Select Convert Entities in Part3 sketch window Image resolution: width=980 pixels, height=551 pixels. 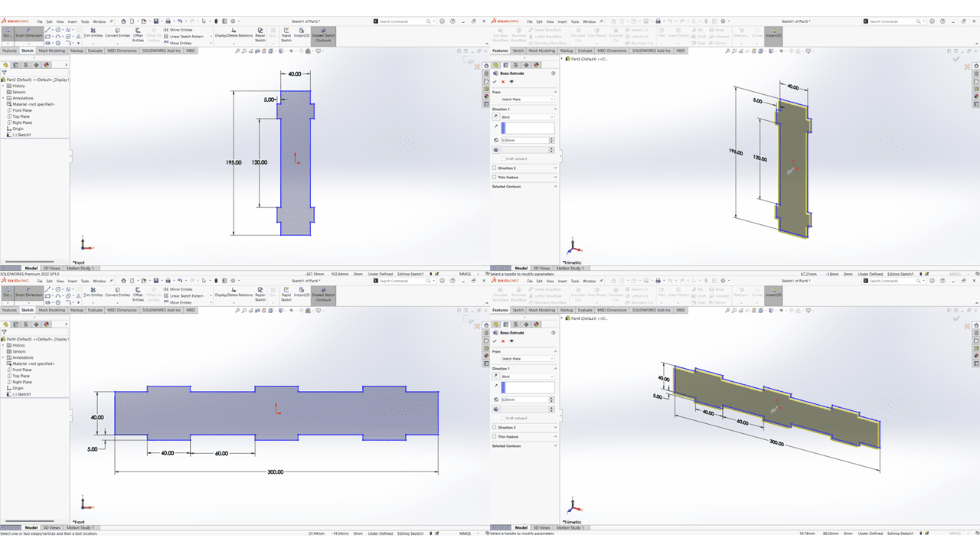tap(117, 33)
